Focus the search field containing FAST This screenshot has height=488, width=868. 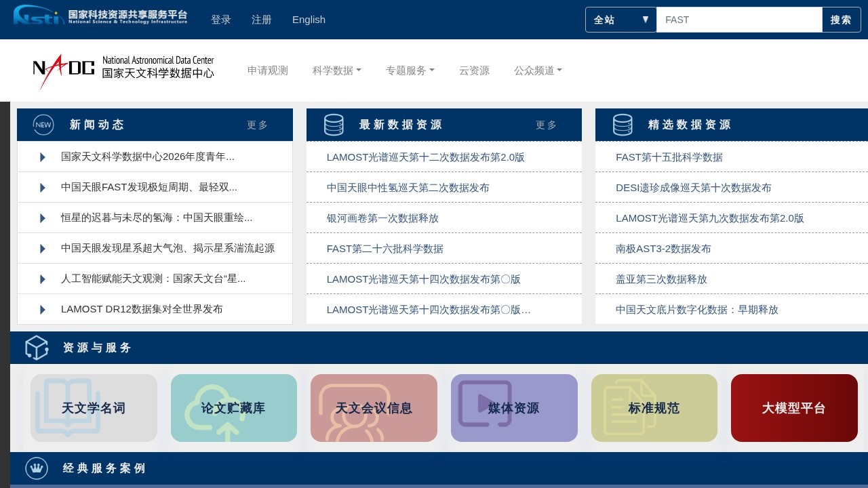(x=739, y=20)
